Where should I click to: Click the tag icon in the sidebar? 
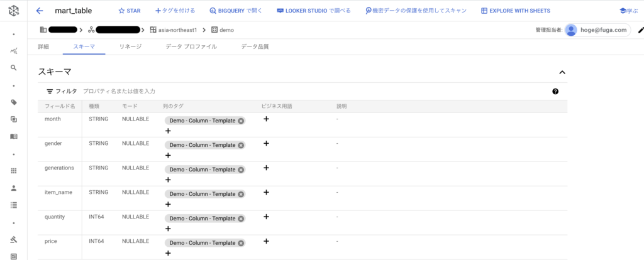click(14, 102)
